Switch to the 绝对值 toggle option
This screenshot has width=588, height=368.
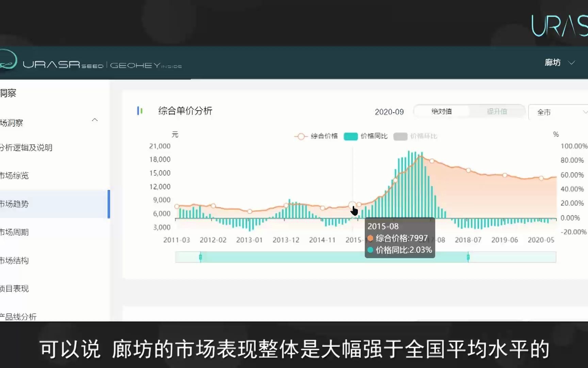441,111
